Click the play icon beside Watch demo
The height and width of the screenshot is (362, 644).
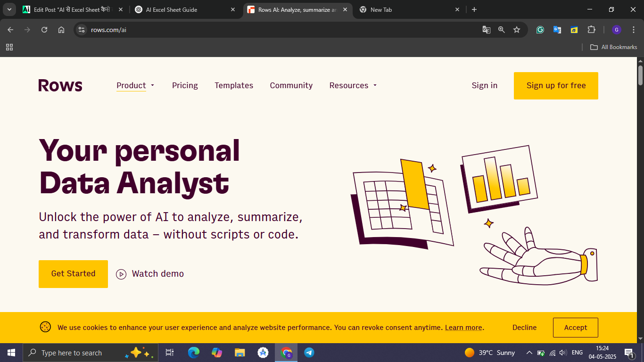click(x=121, y=274)
